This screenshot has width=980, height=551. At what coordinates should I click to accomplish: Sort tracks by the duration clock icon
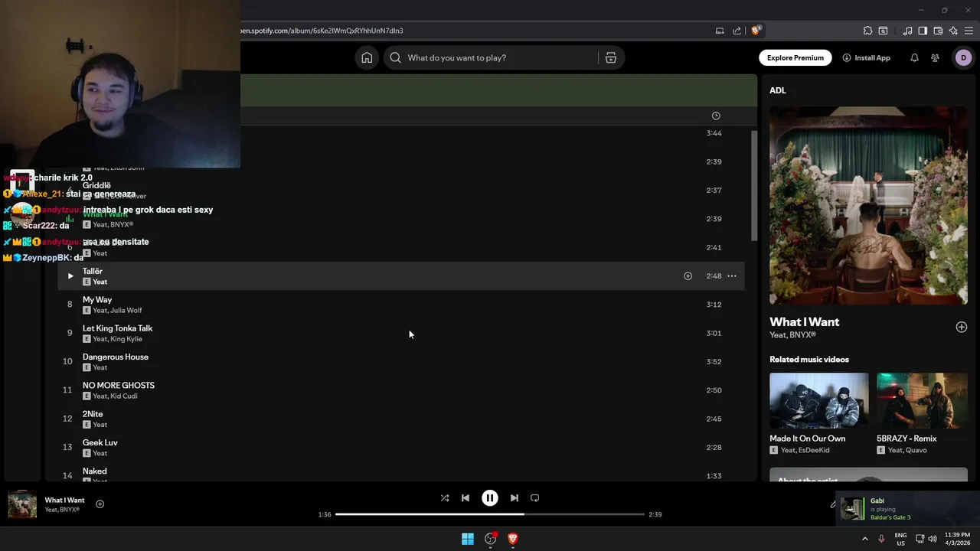tap(716, 116)
